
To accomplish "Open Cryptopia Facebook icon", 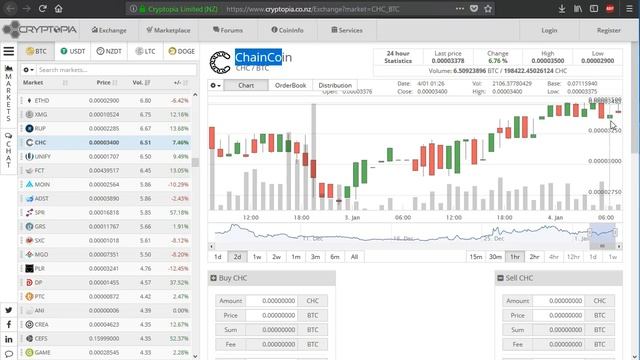I will [x=9, y=324].
